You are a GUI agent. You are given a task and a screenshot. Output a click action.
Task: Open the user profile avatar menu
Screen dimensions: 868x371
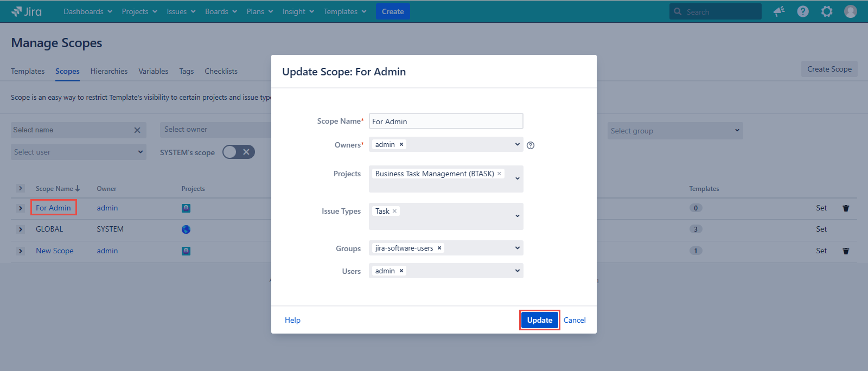pyautogui.click(x=851, y=11)
